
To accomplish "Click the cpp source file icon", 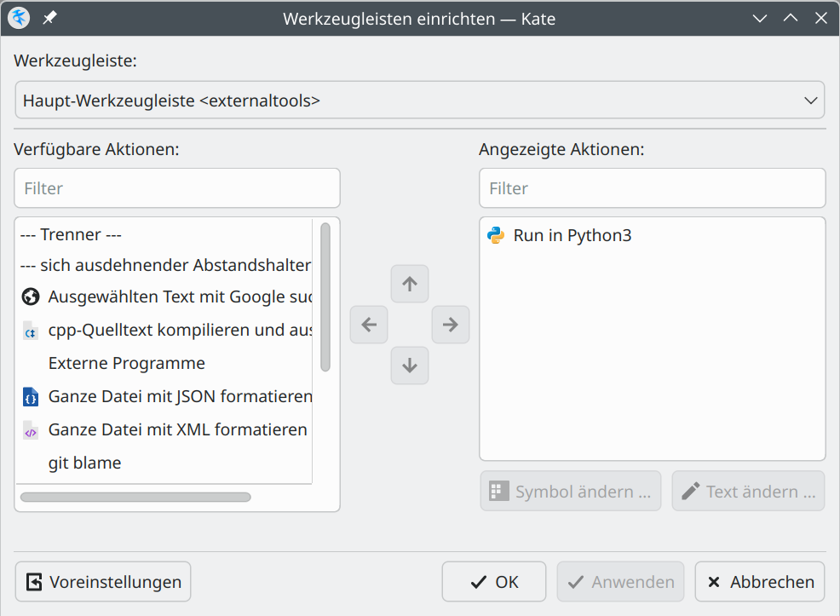I will click(31, 331).
